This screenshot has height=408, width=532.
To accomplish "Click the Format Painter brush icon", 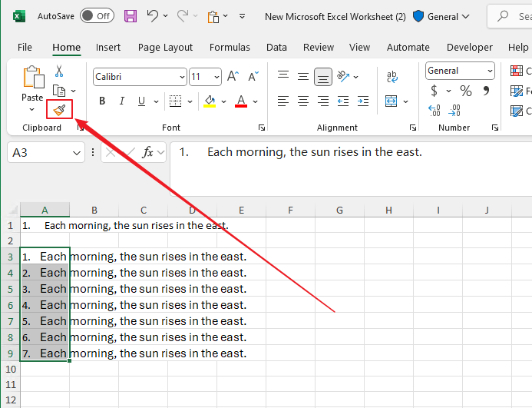I will click(x=60, y=110).
